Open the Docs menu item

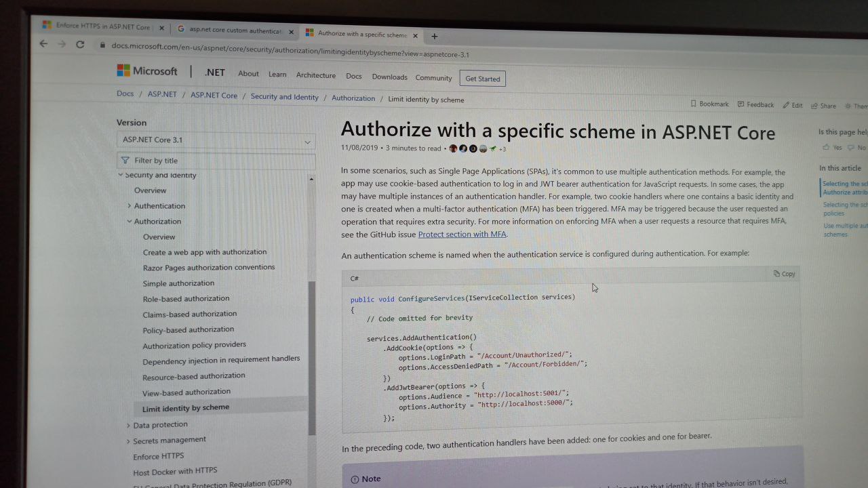tap(354, 76)
